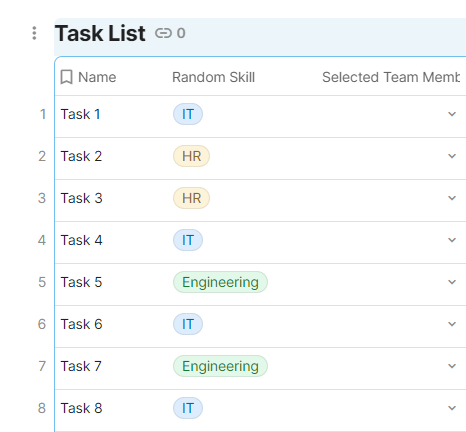Screen dimensions: 466x432
Task: Select row number 4
Action: pos(42,240)
